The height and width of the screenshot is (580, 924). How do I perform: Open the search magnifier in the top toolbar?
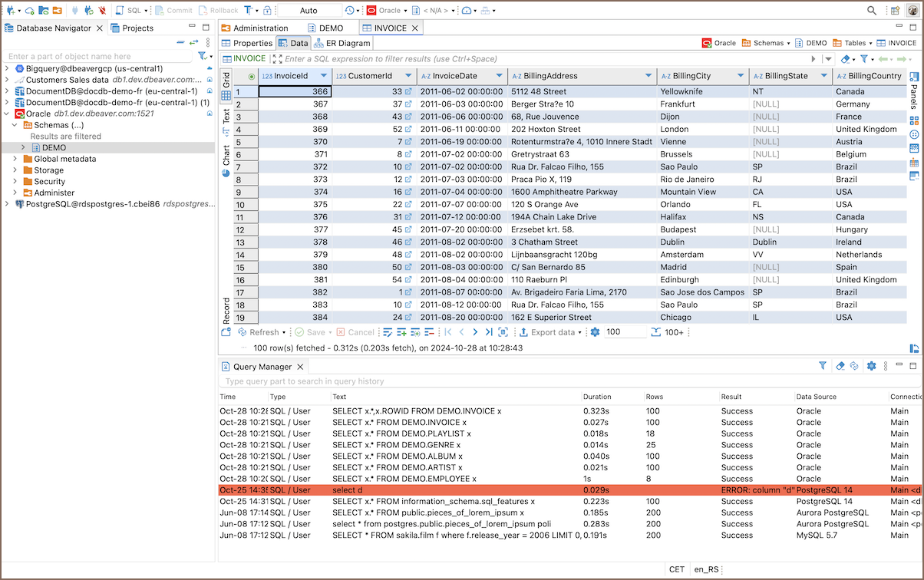pos(872,11)
